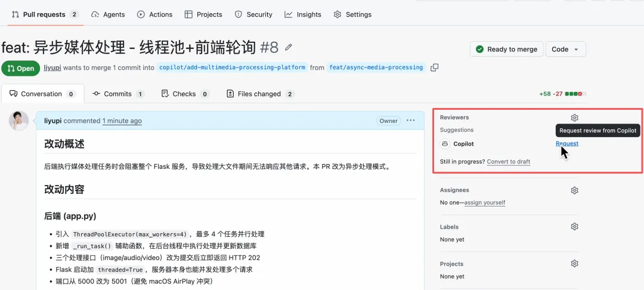Open Labels gear settings
644x290 pixels.
[574, 227]
